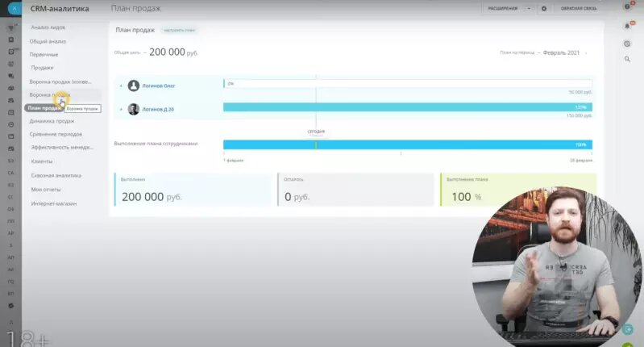Select Сравнение периодов menu item
The width and height of the screenshot is (644, 347).
tap(56, 134)
